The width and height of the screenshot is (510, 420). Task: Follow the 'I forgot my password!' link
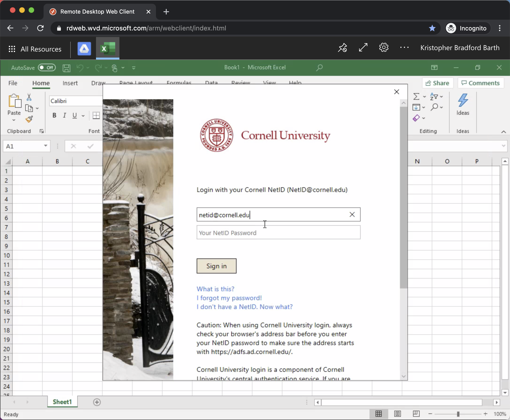pyautogui.click(x=229, y=298)
